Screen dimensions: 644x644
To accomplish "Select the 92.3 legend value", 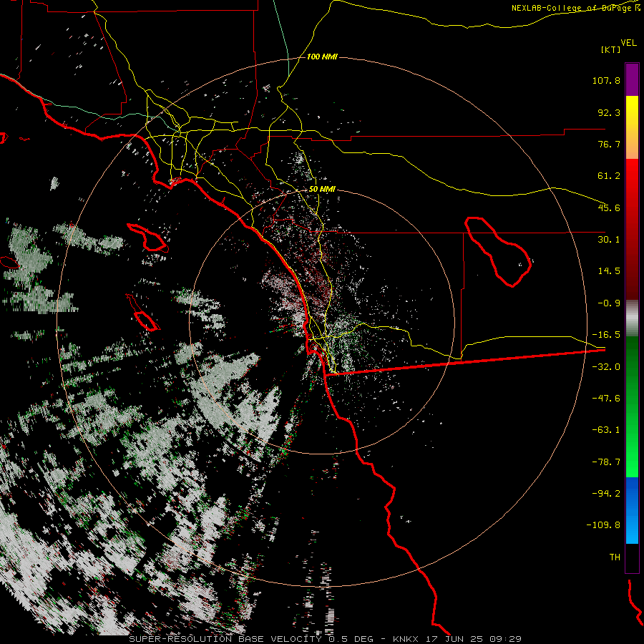I will 609,112.
